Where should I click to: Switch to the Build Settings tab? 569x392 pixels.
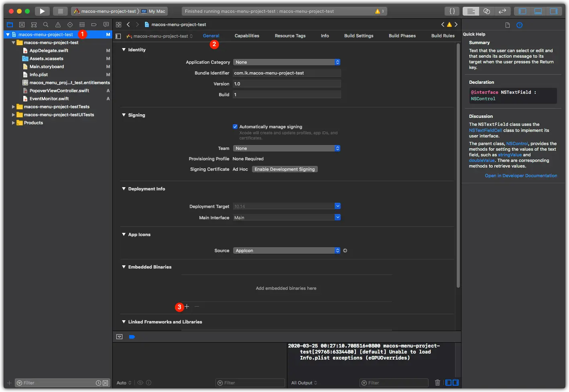[359, 36]
